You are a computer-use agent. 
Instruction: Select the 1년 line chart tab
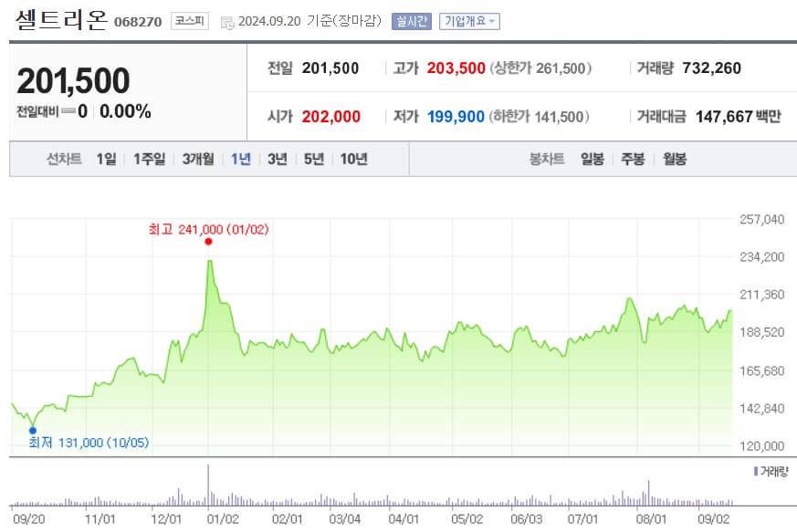240,159
